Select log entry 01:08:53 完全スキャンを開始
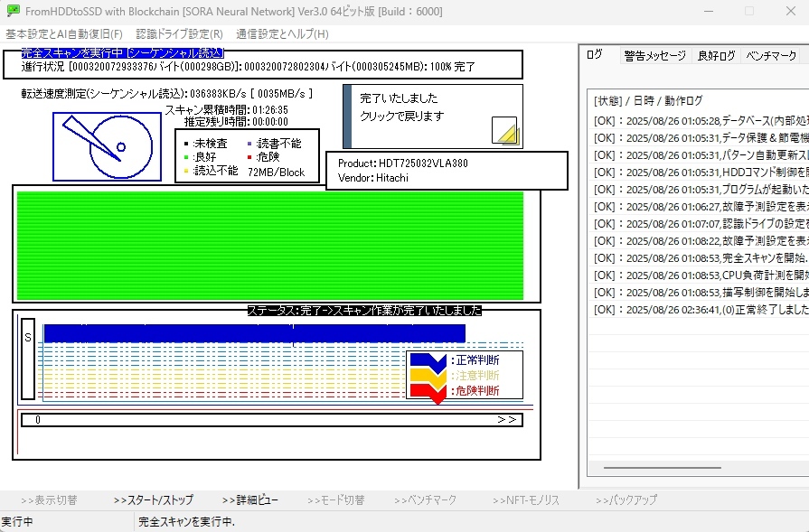This screenshot has width=809, height=532. tap(701, 257)
